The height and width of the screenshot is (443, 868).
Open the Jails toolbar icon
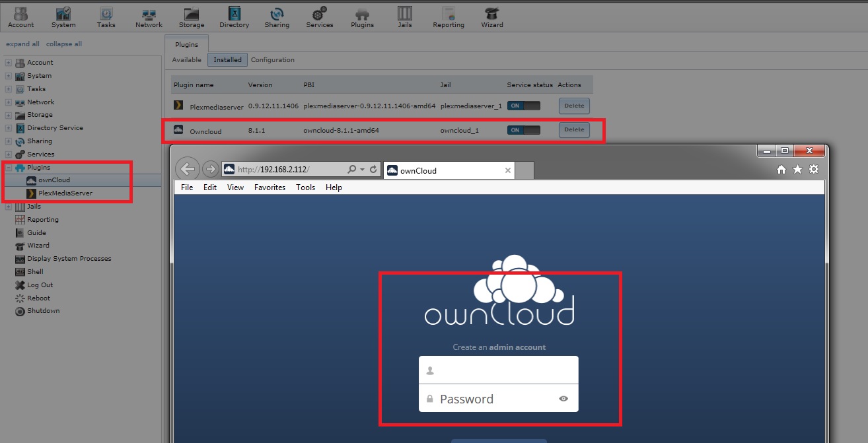(x=405, y=17)
